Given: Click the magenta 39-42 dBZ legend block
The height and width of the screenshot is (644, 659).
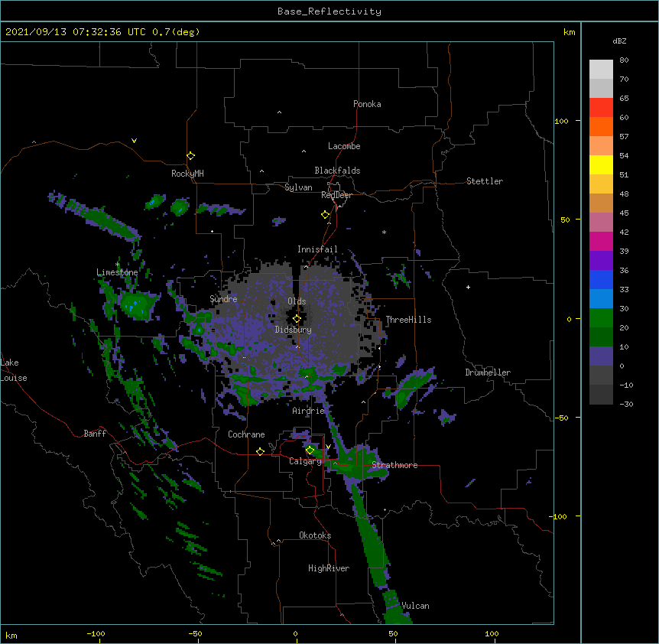Looking at the screenshot, I should pyautogui.click(x=601, y=241).
